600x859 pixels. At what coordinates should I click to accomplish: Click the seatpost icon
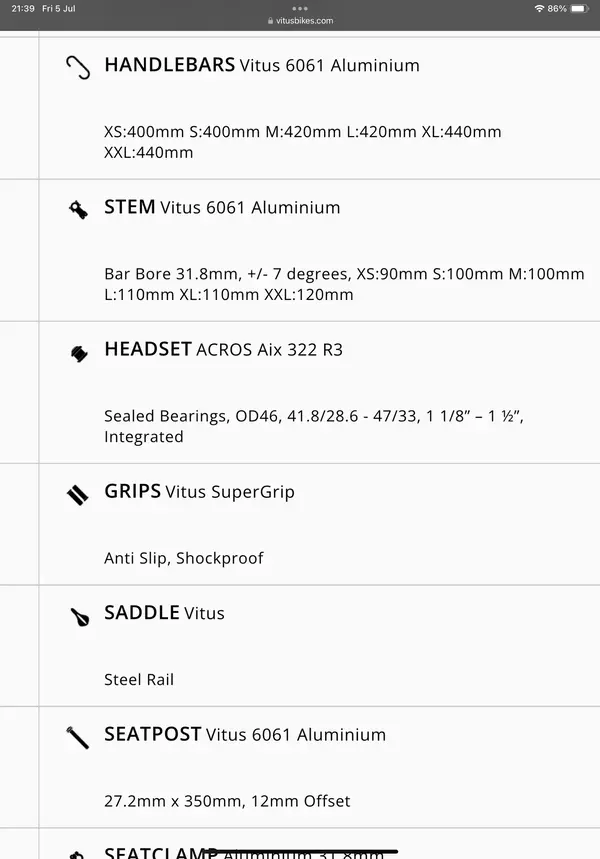77,737
